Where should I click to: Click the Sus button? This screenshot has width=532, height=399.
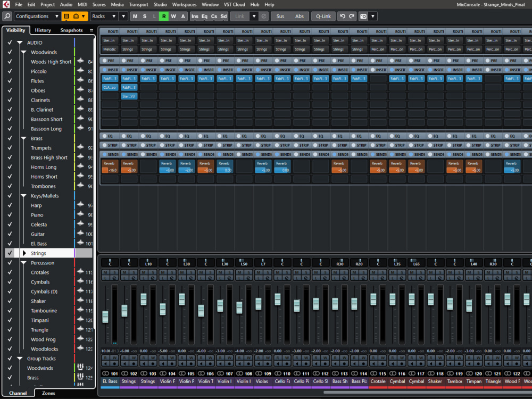tap(280, 16)
